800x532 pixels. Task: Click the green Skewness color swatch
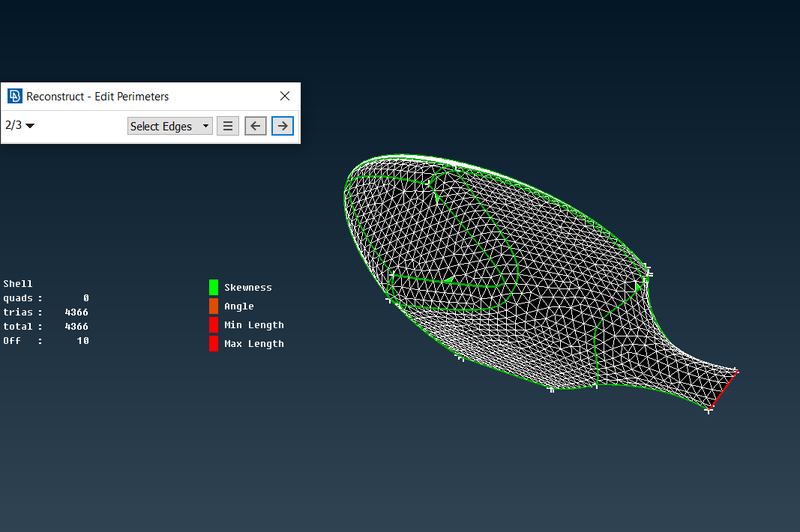coord(214,287)
